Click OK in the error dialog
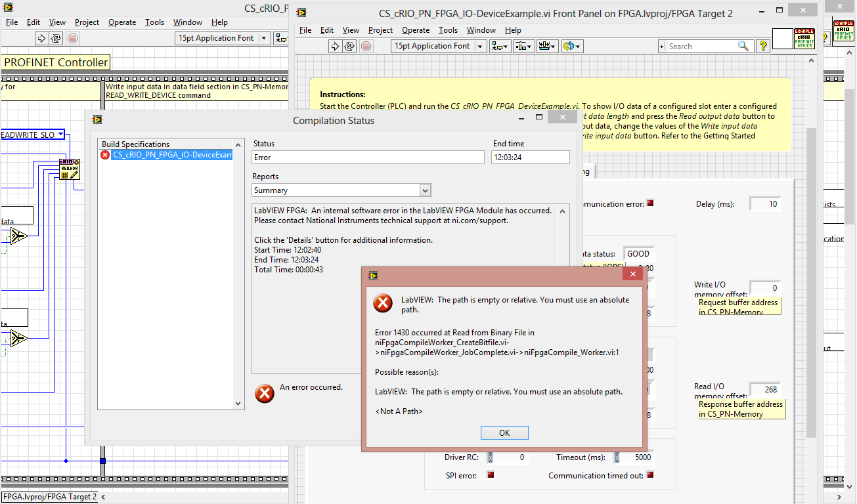Viewport: 857px width, 504px height. (504, 432)
